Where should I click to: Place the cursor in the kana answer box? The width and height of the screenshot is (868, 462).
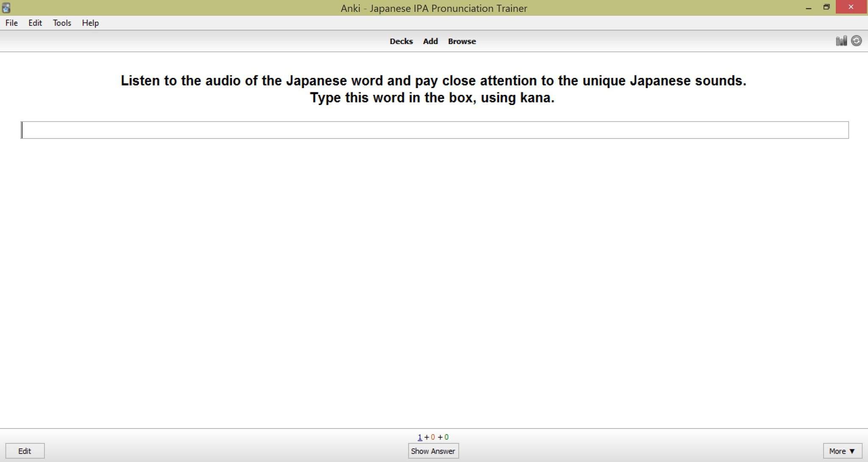[x=434, y=130]
